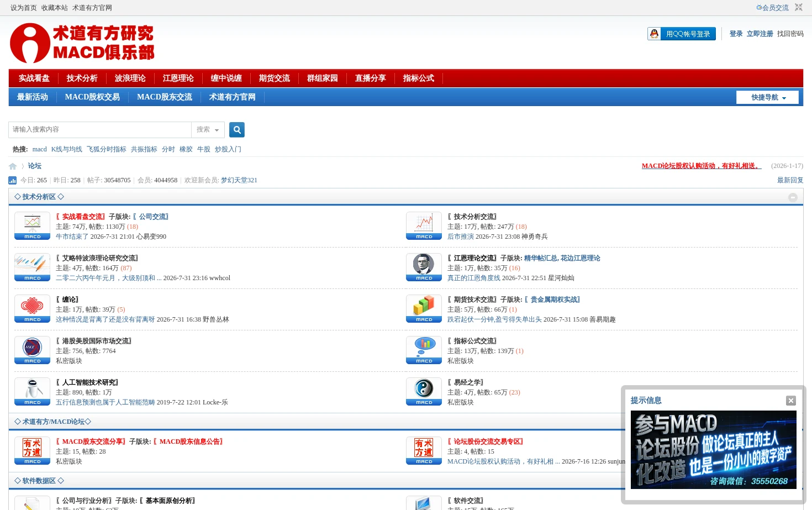Click the 立即注册 link
The width and height of the screenshot is (812, 510).
760,34
